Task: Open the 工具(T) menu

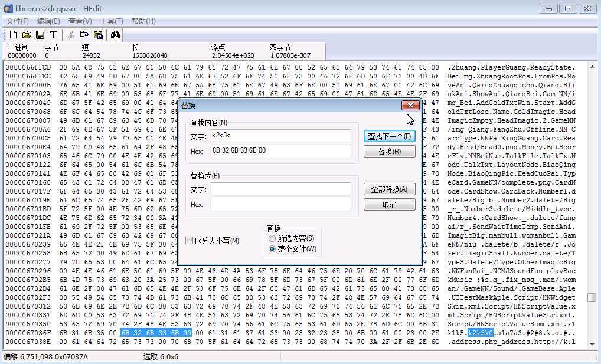Action: pos(112,21)
